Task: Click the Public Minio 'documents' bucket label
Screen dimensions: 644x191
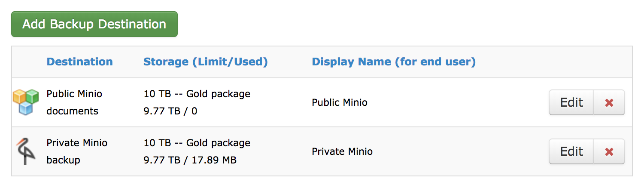Action: [72, 111]
